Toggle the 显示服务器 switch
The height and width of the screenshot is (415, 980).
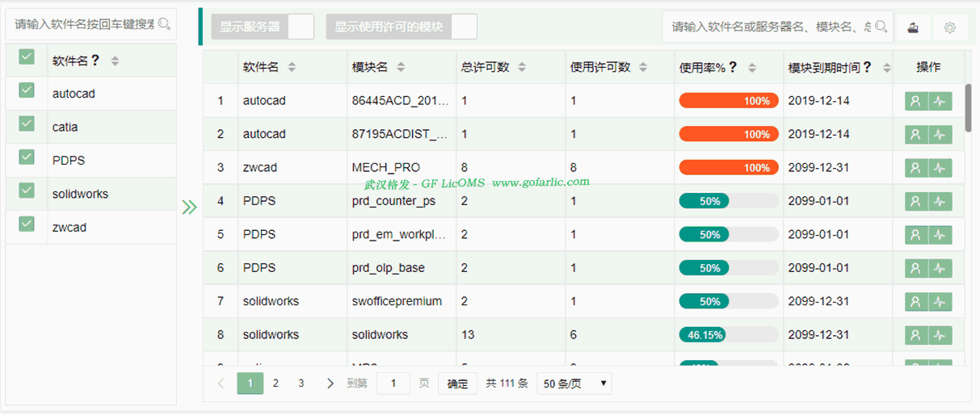point(263,27)
